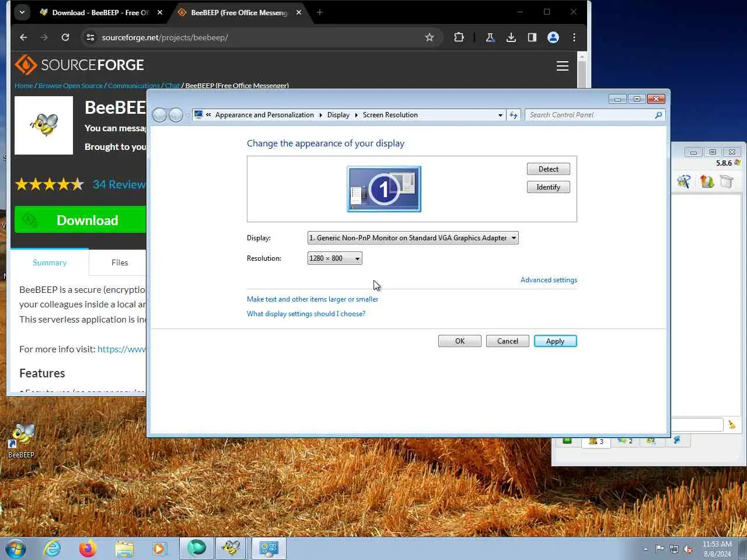
Task: Switch to BeeBEEP bee icon on taskbar
Action: click(x=231, y=548)
